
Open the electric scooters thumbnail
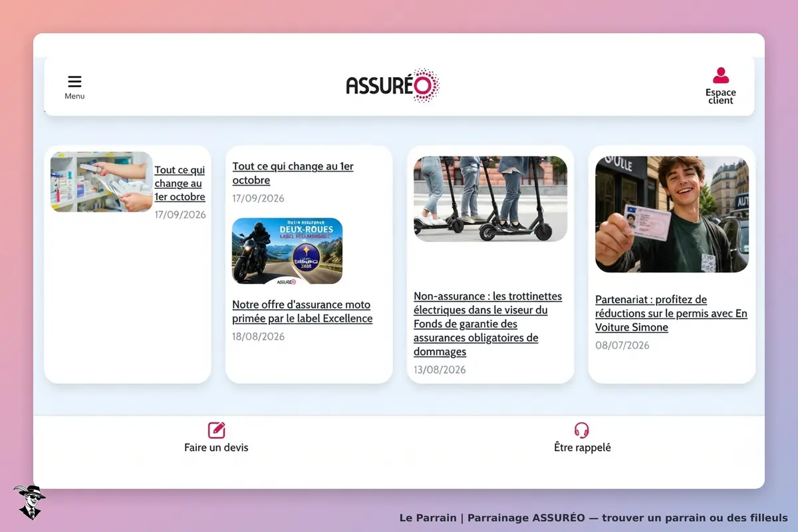490,199
